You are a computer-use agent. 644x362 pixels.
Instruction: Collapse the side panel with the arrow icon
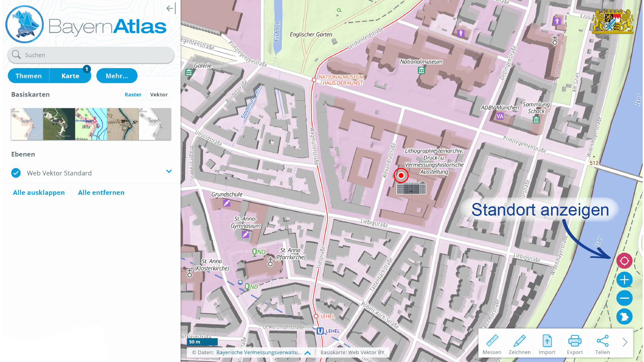[171, 9]
